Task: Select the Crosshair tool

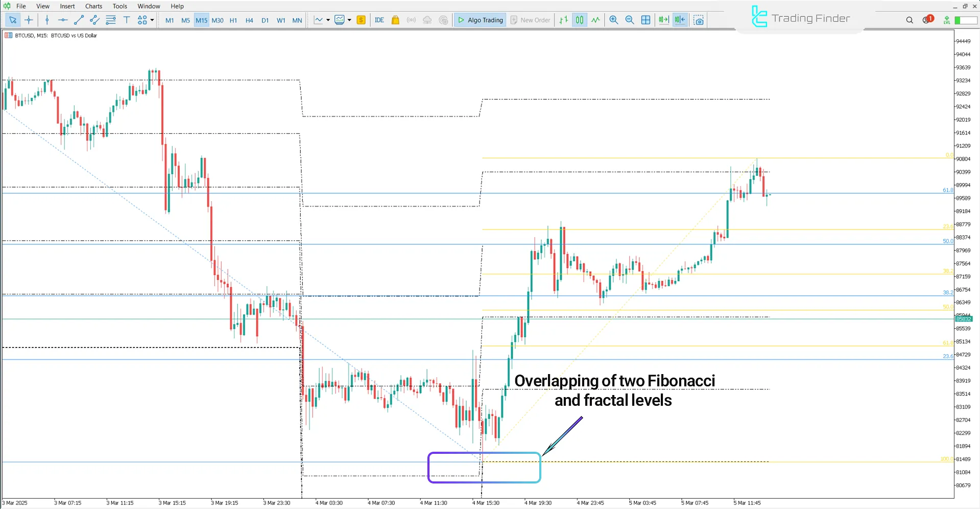Action: coord(29,20)
